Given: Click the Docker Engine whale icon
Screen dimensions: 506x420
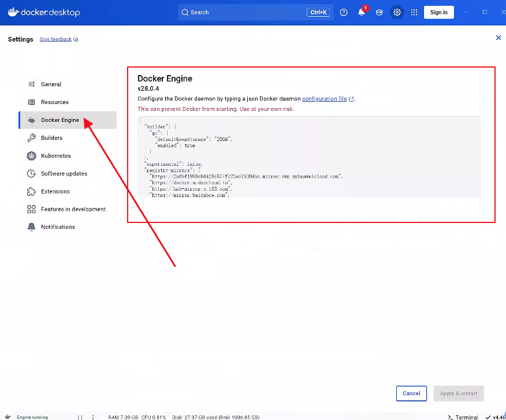Looking at the screenshot, I should 31,120.
